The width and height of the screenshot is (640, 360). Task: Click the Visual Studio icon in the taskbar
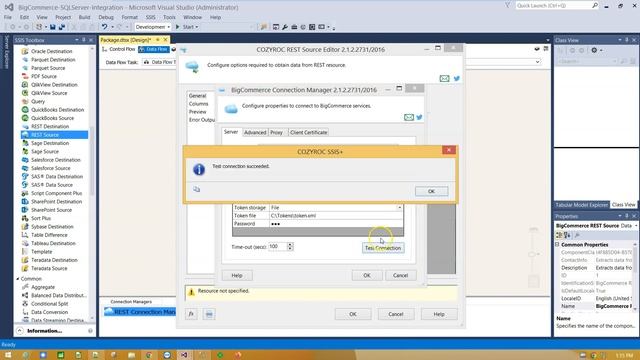[184, 355]
